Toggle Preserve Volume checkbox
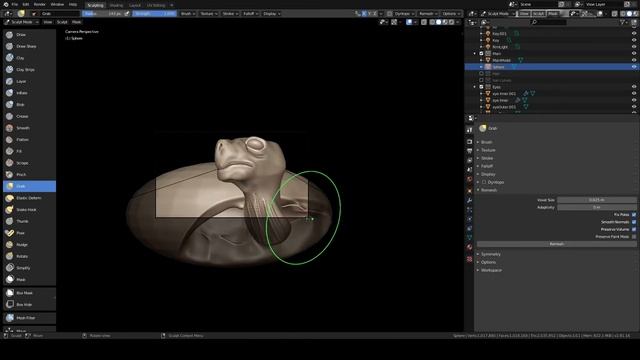Image resolution: width=640 pixels, height=360 pixels. [x=634, y=229]
